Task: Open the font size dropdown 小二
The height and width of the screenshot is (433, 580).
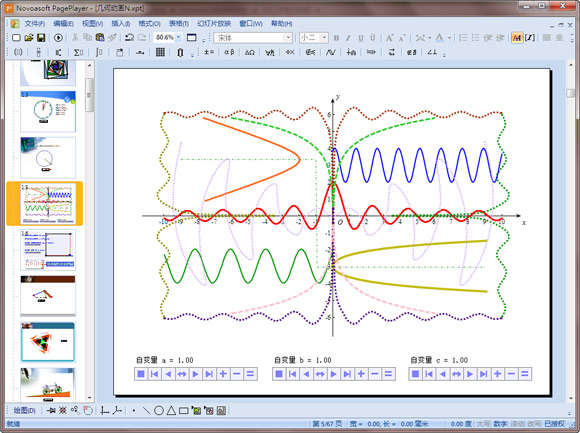Action: tap(324, 38)
